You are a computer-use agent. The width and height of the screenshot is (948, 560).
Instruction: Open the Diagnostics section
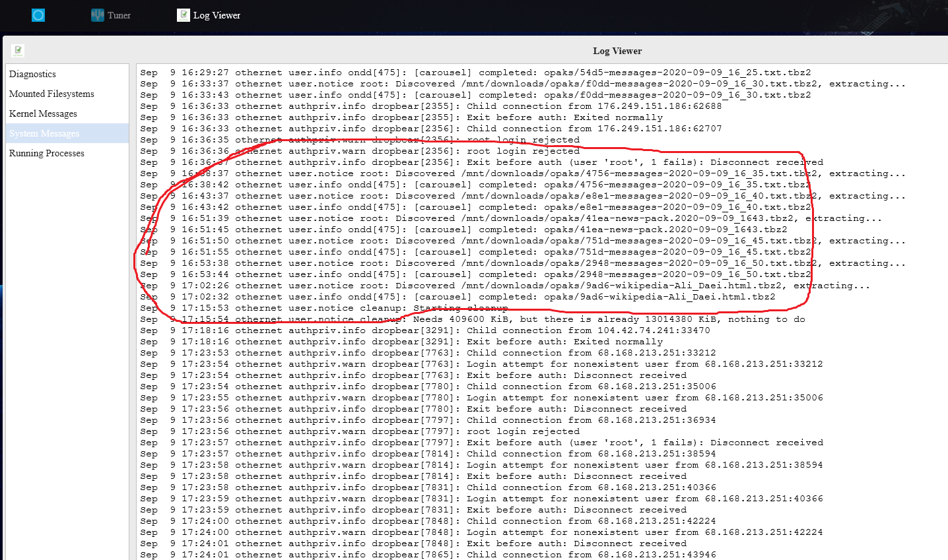coord(32,74)
